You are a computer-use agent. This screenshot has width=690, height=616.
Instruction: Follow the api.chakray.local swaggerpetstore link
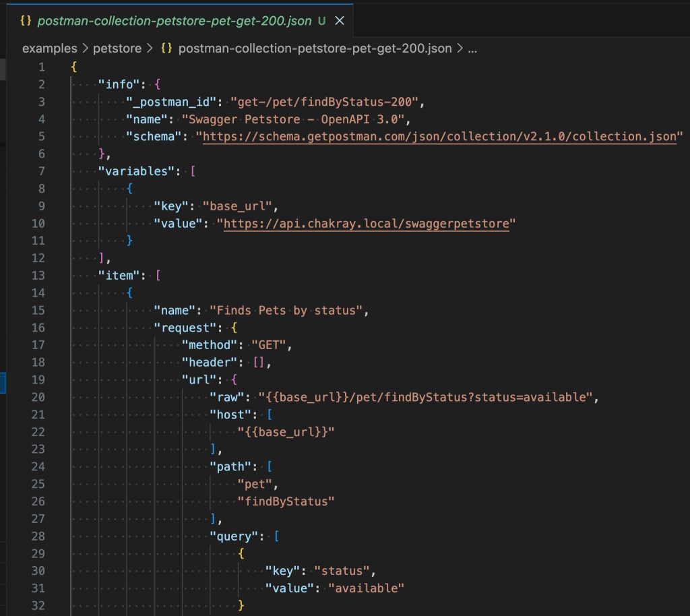366,224
